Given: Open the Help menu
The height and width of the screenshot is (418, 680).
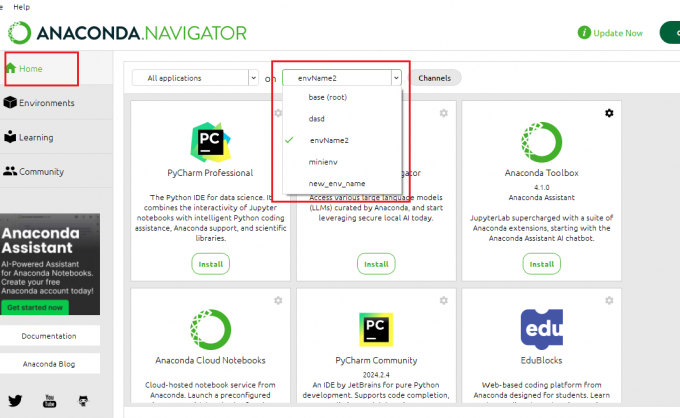Looking at the screenshot, I should tap(21, 7).
